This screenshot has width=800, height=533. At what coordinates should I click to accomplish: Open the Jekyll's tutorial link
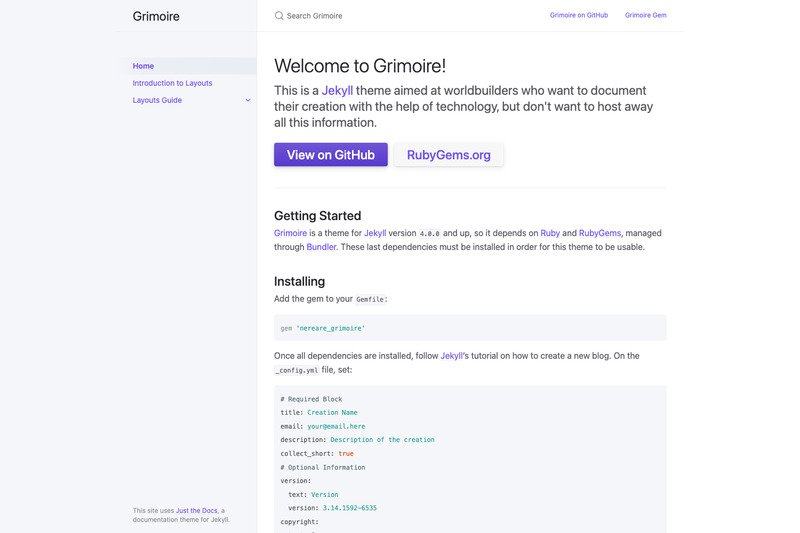452,356
